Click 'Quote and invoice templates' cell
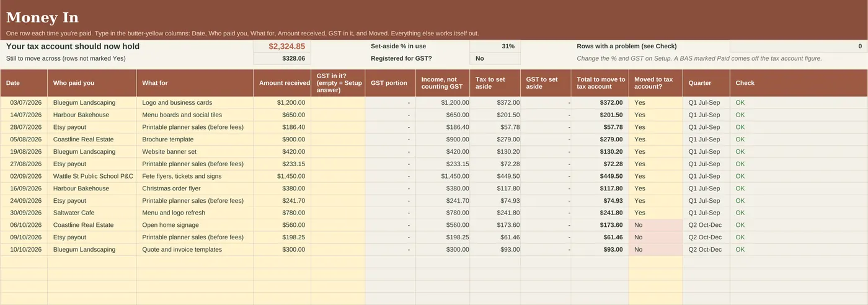868x305 pixels. click(195, 250)
